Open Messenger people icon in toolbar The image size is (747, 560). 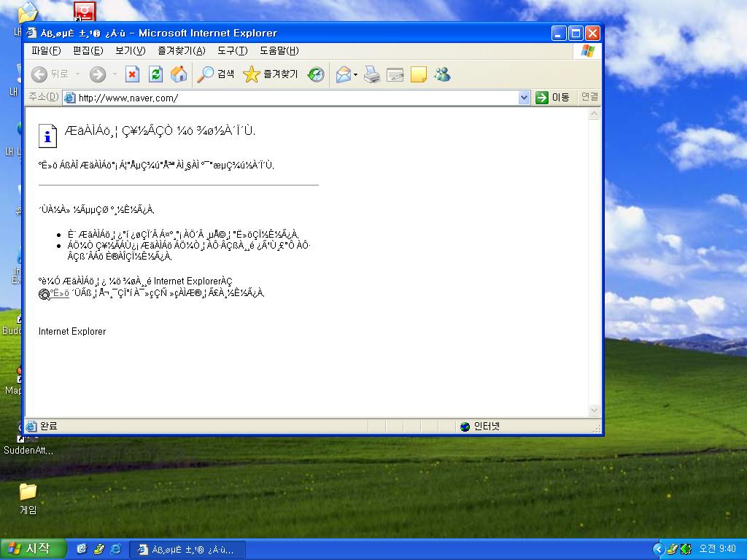pyautogui.click(x=442, y=74)
